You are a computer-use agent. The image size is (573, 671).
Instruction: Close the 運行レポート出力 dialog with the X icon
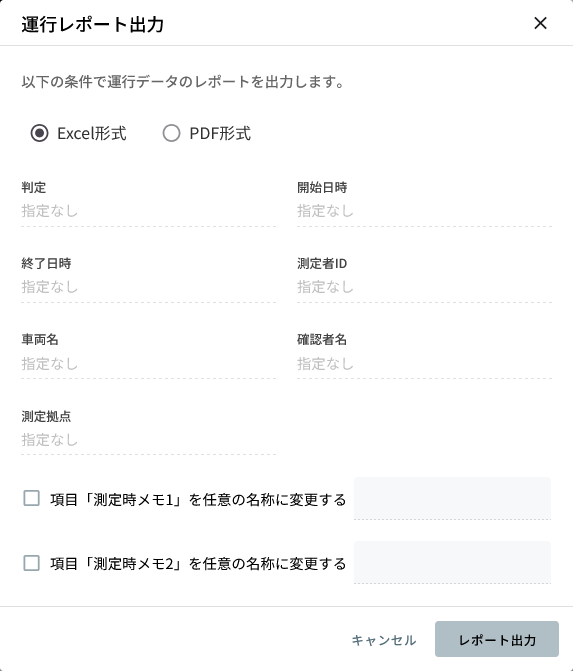point(540,23)
